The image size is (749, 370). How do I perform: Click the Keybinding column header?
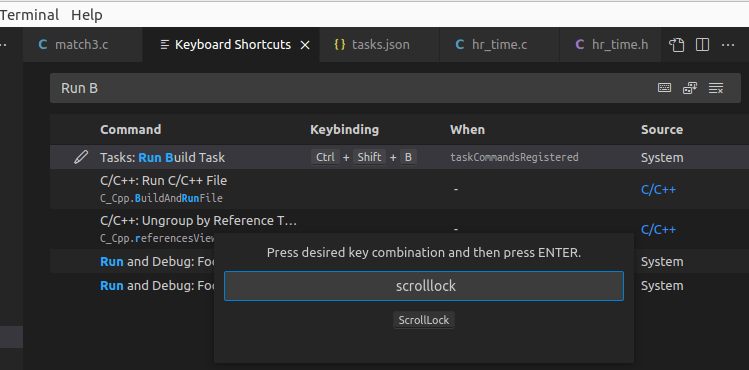pyautogui.click(x=344, y=129)
